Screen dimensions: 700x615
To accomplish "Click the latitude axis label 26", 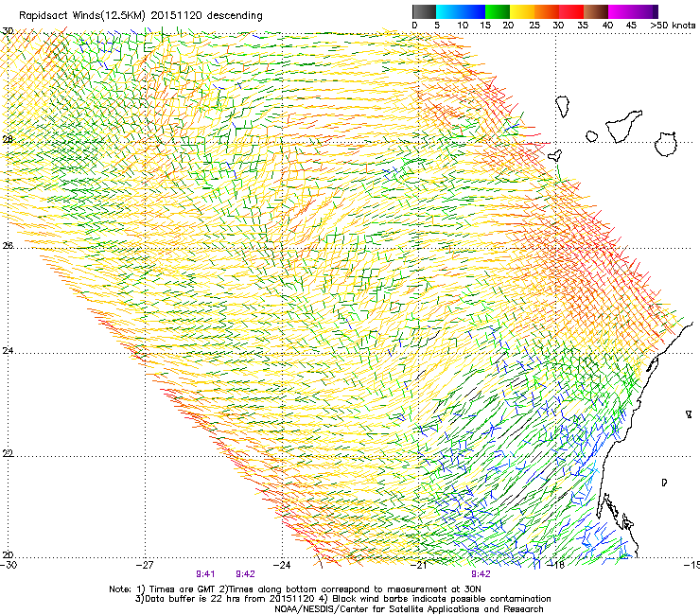I will (8, 245).
